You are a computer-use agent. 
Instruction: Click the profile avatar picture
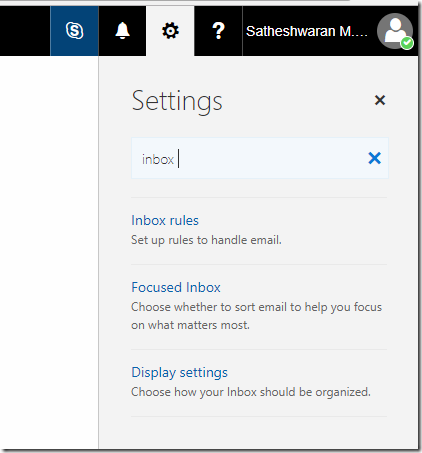coord(395,31)
